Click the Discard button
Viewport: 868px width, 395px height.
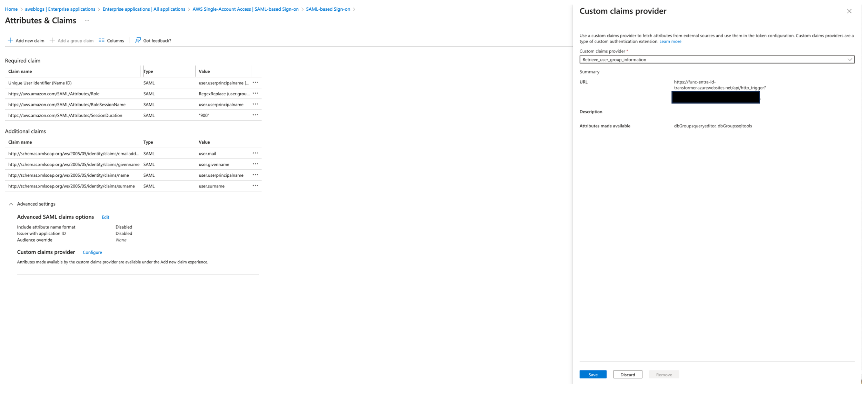(627, 375)
